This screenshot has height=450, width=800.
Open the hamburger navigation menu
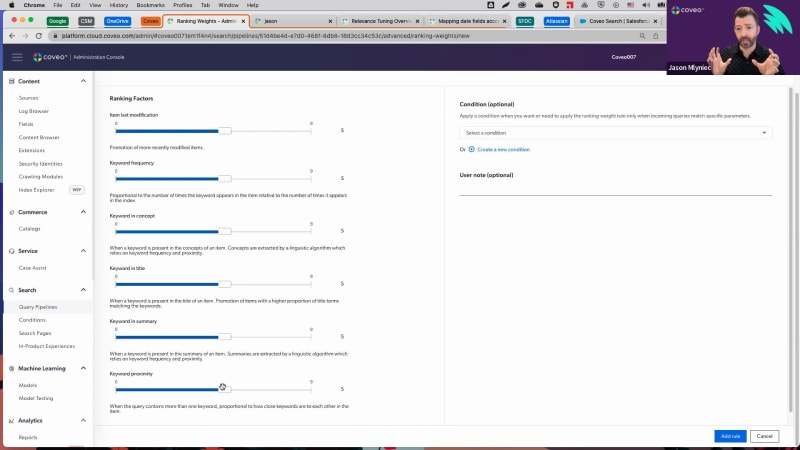tap(17, 57)
